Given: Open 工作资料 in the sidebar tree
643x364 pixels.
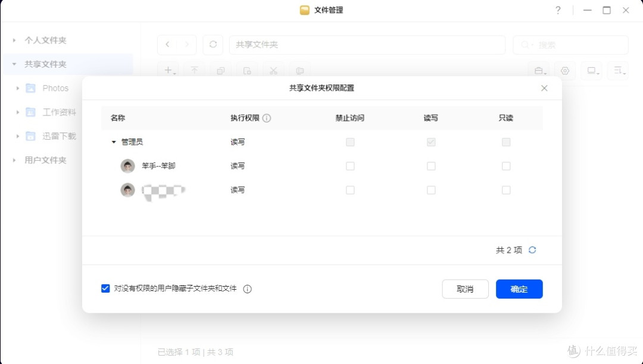Looking at the screenshot, I should 60,112.
